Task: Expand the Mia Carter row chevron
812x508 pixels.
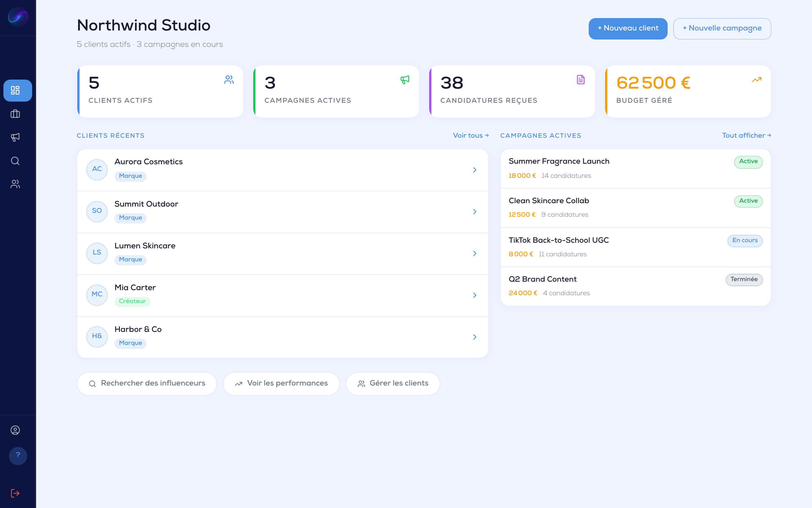Action: [475, 295]
